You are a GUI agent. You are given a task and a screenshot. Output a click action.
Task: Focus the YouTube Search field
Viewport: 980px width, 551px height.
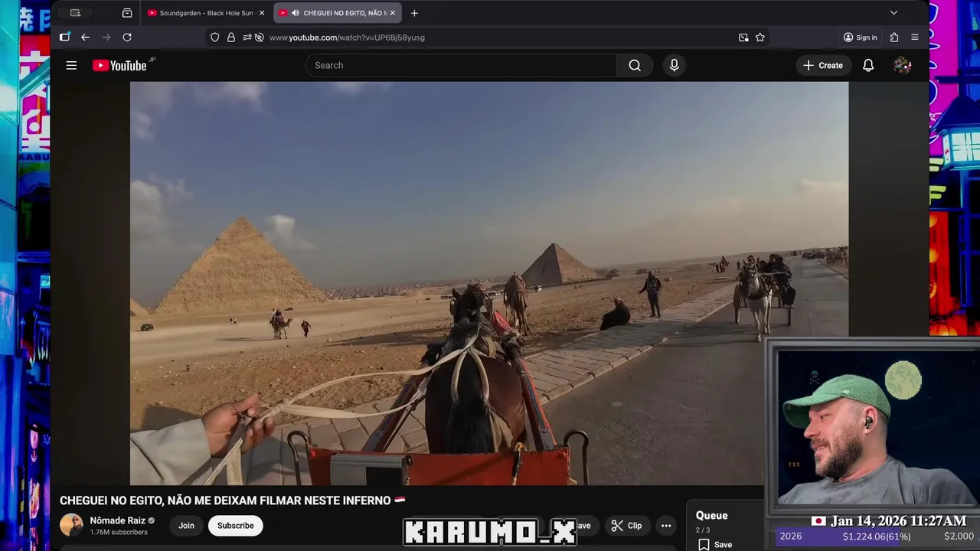point(461,65)
